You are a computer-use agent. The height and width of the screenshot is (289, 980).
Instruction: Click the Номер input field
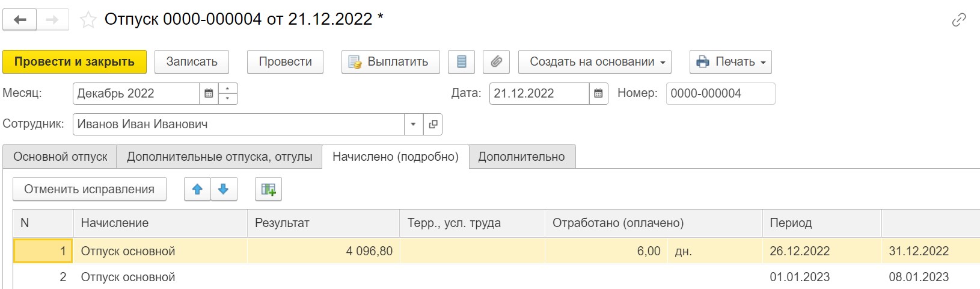coord(720,93)
